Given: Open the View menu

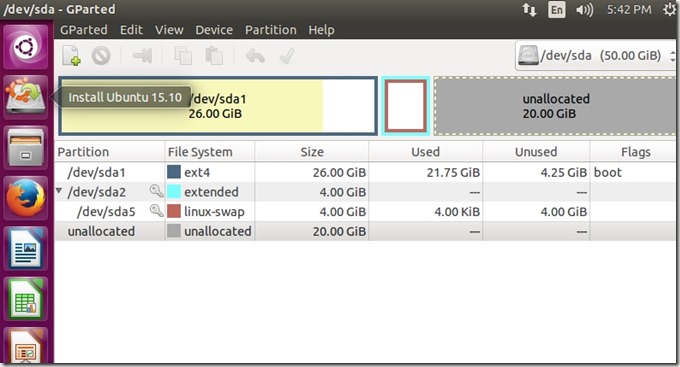Looking at the screenshot, I should coord(169,30).
